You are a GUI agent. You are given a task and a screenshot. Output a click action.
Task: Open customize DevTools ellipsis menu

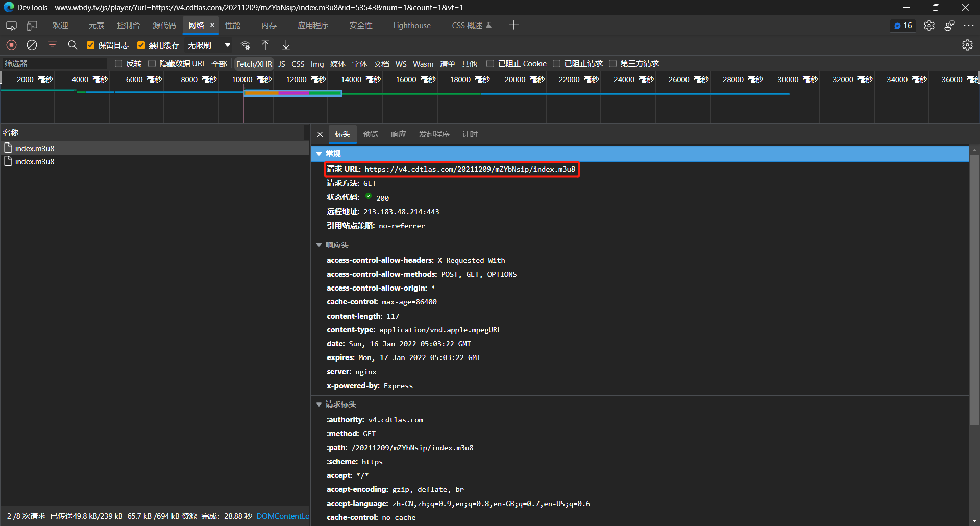point(968,26)
